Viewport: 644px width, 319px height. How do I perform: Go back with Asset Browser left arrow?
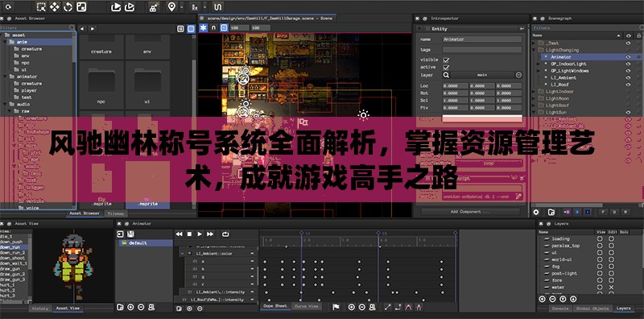click(82, 29)
